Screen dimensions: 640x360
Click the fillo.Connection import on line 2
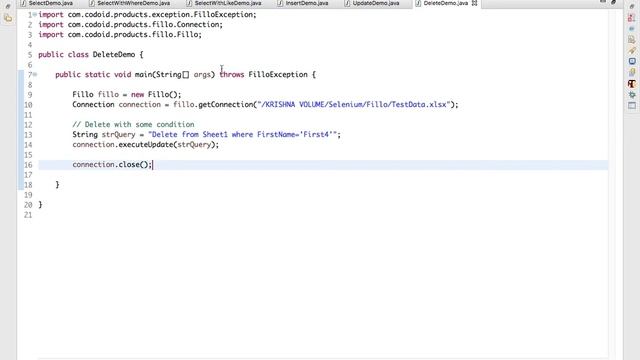(x=145, y=24)
